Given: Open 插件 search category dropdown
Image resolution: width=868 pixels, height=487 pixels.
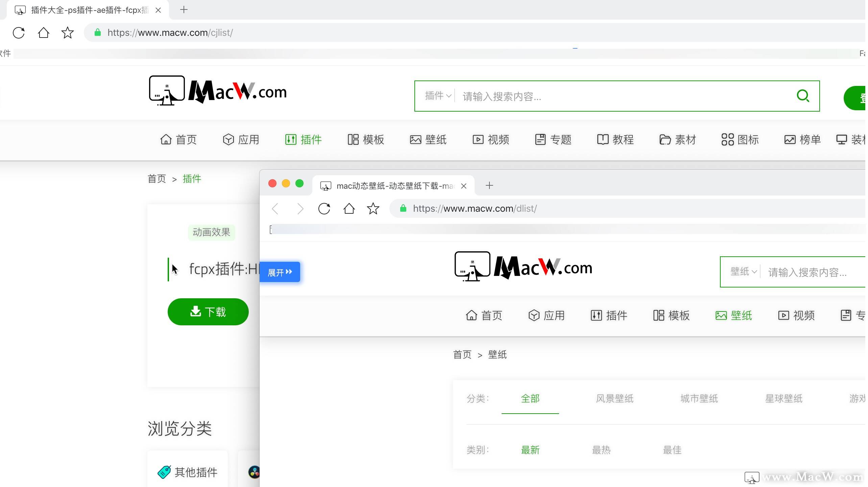Looking at the screenshot, I should pos(438,96).
